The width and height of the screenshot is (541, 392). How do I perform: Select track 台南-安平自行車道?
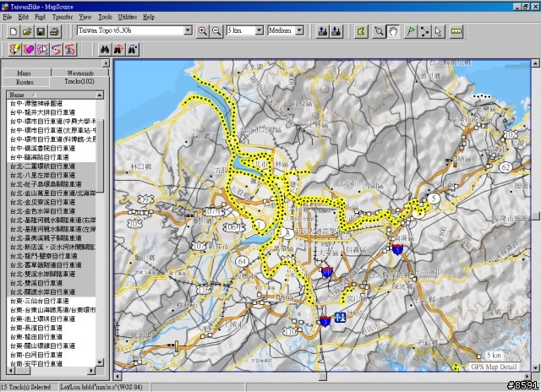tap(36, 363)
